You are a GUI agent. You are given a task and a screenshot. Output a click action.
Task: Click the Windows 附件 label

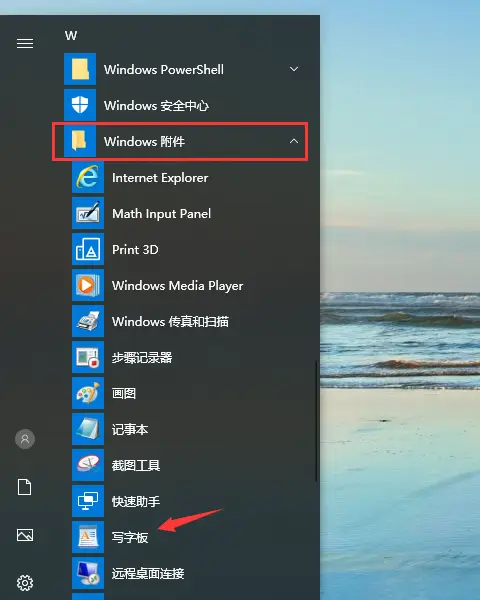point(144,142)
